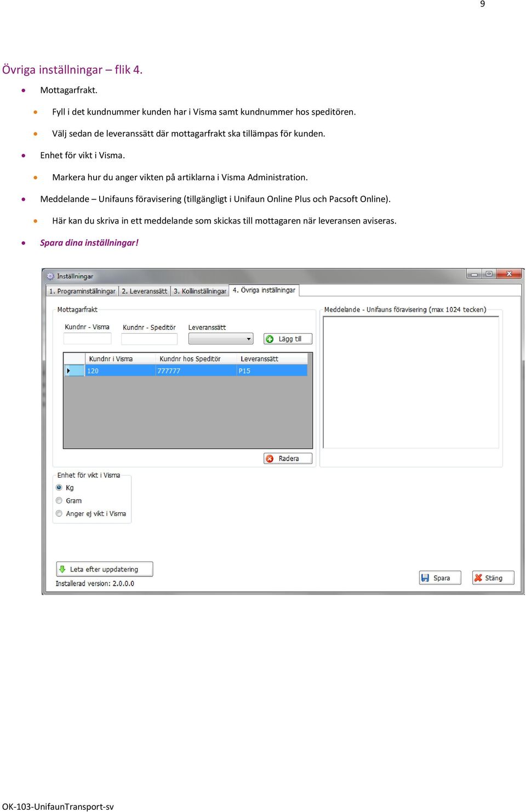526x812 pixels.
Task: Close the Inställningar window
Action: pyautogui.click(x=509, y=274)
